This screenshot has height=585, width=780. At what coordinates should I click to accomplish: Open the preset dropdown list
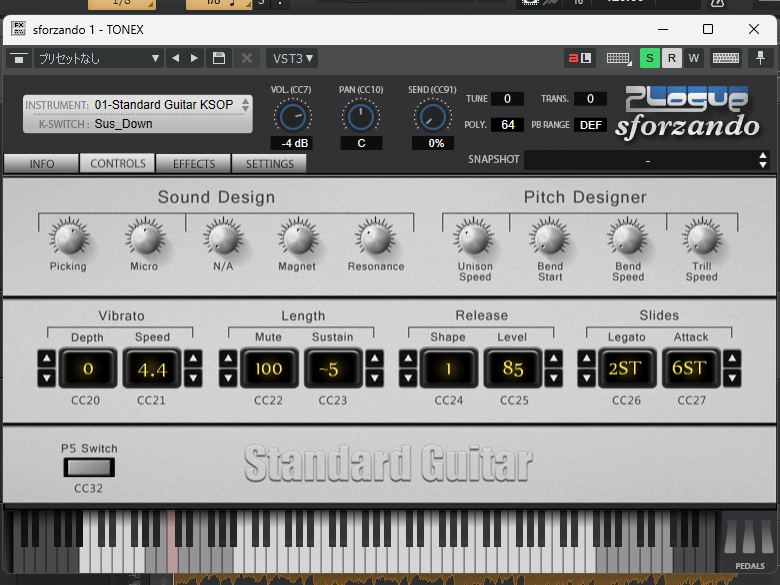tap(97, 58)
